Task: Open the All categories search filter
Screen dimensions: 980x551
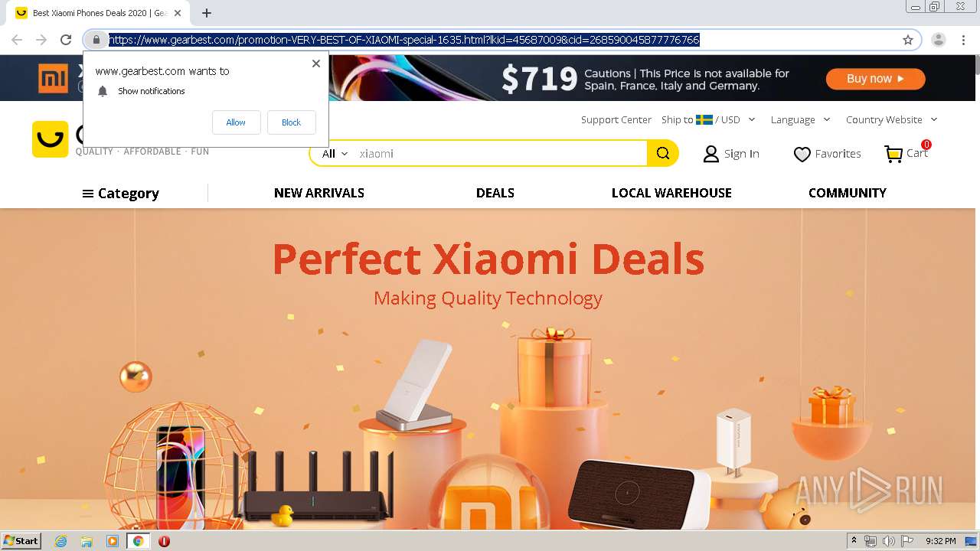Action: pyautogui.click(x=335, y=153)
